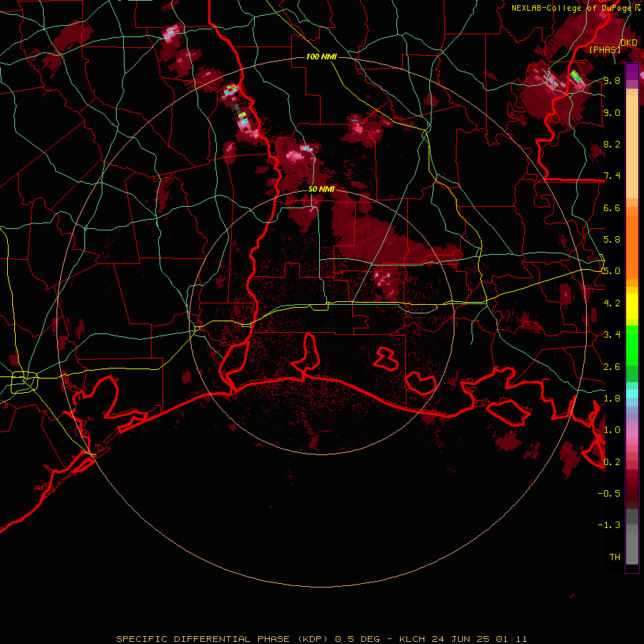The image size is (644, 644).
Task: Click the 1.0 value on the color scale
Action: 612,429
